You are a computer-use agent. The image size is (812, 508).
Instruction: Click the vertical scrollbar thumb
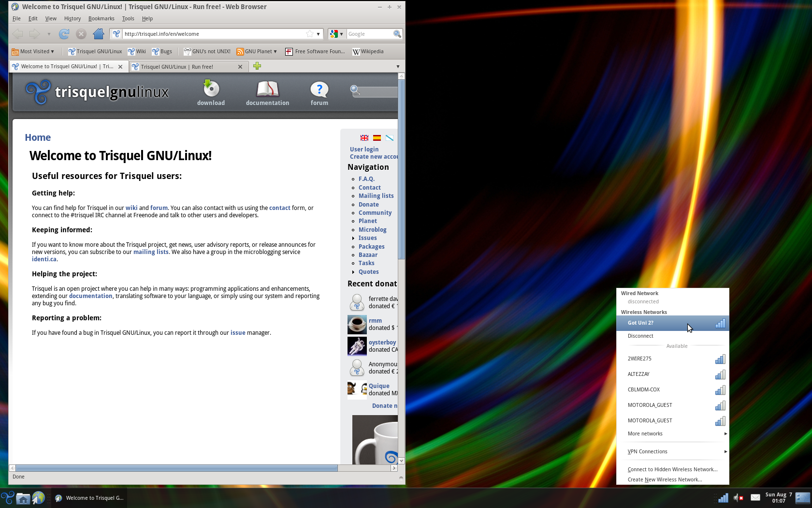pos(401,169)
